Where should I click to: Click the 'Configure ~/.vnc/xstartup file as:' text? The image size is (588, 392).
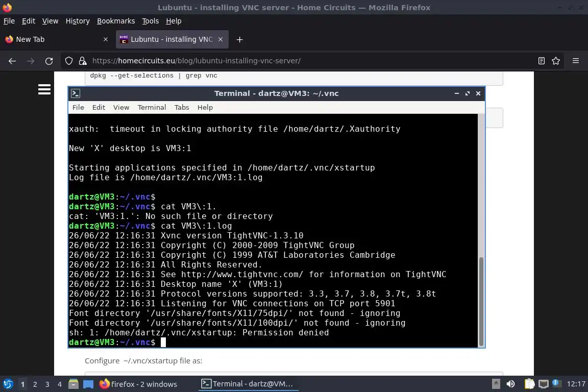(x=143, y=361)
